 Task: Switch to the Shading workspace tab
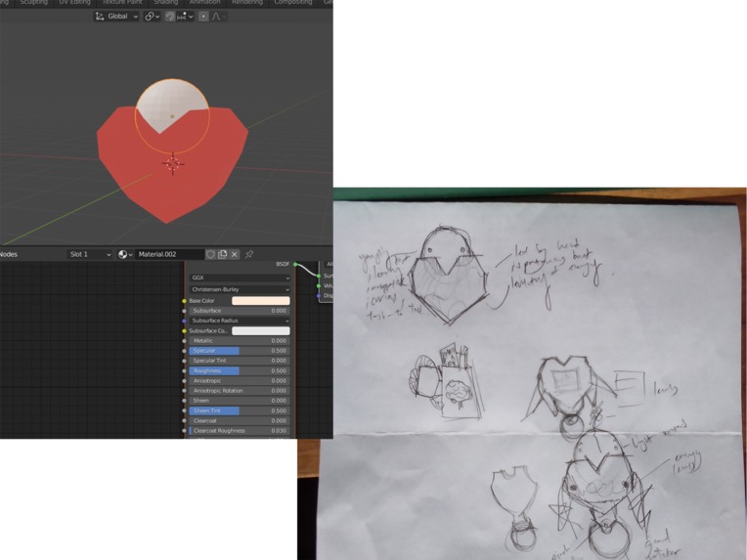pyautogui.click(x=165, y=2)
